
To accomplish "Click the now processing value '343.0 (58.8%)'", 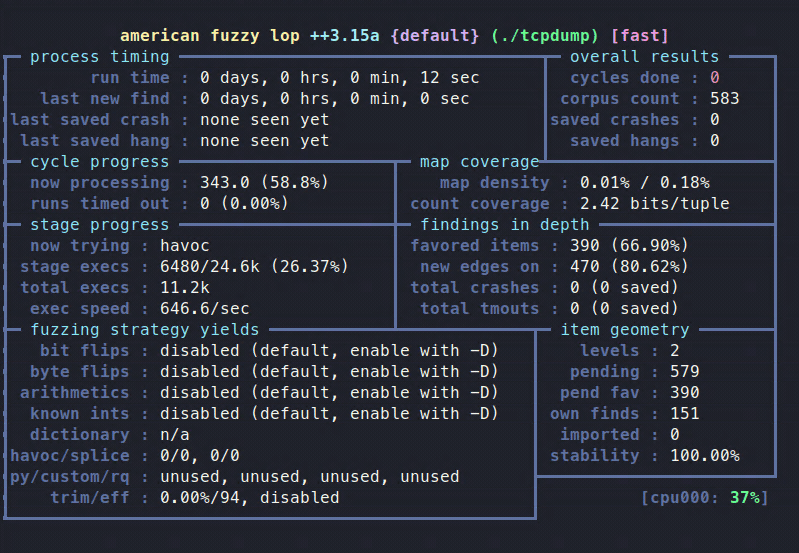I will pos(264,183).
